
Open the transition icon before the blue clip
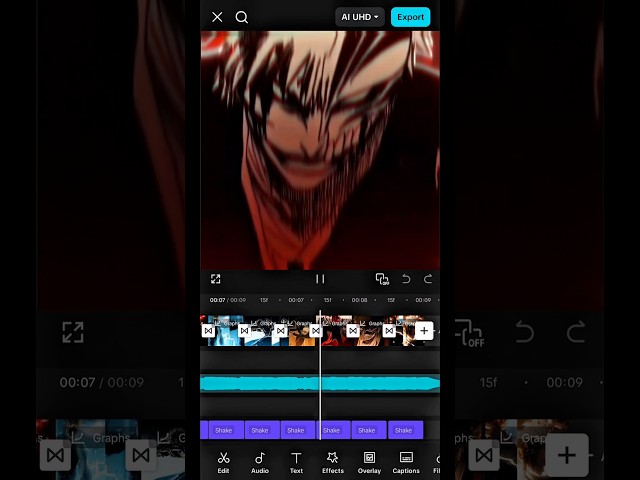209,331
